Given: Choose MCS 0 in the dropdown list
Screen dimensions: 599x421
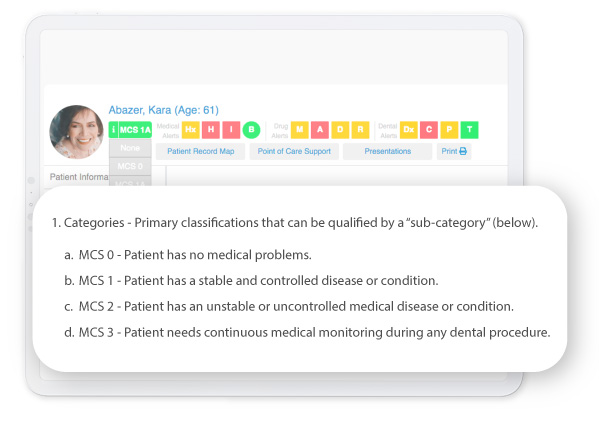Looking at the screenshot, I should 130,166.
